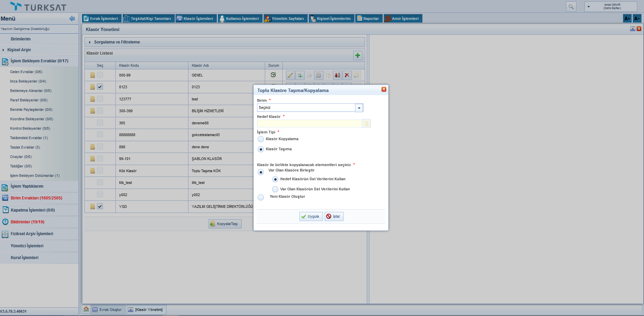Click the Uygula button in the dialog
Screen dimensions: 644x316
tap(311, 216)
